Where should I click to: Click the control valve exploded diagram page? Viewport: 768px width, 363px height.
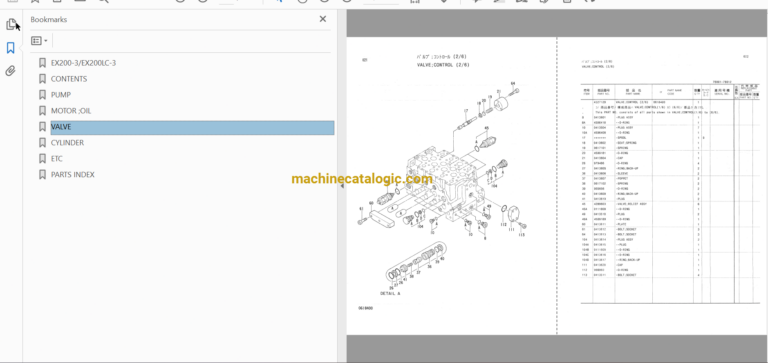click(452, 186)
